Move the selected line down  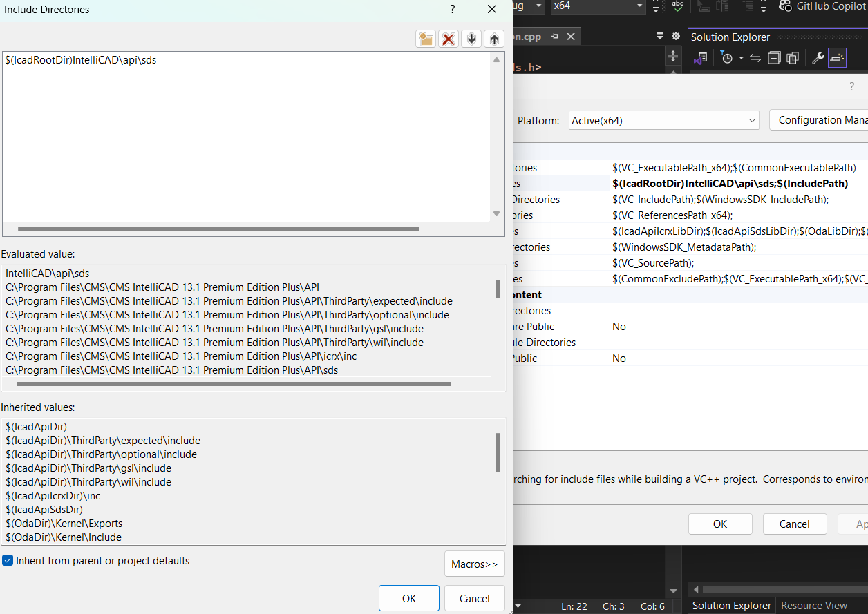pyautogui.click(x=471, y=39)
